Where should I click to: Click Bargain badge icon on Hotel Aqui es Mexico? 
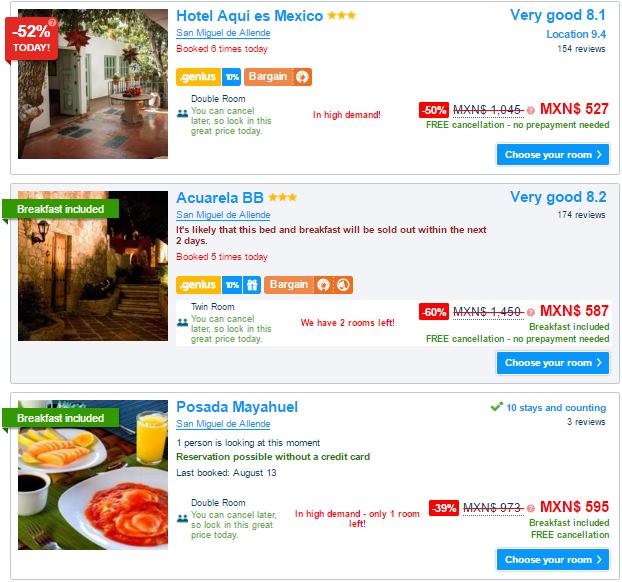point(302,77)
